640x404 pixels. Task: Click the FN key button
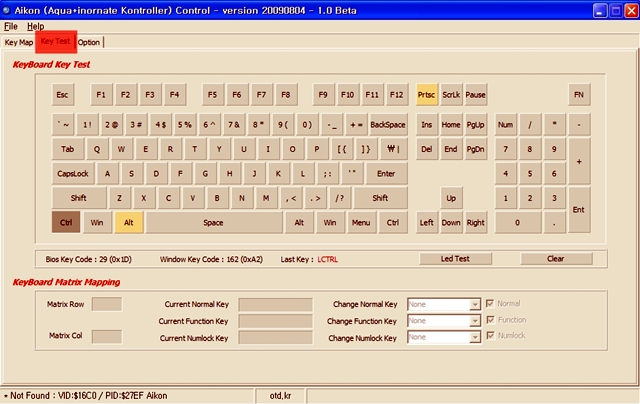pos(579,95)
